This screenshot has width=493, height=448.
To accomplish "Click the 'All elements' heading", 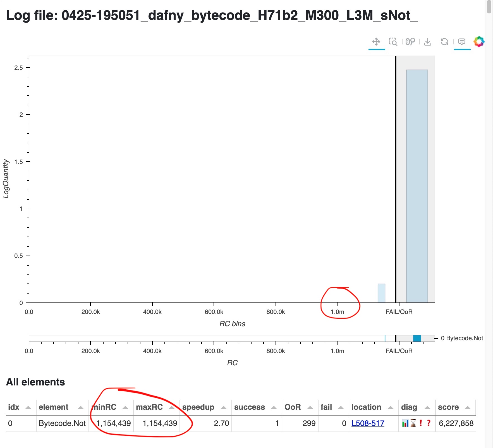I will pos(35,382).
